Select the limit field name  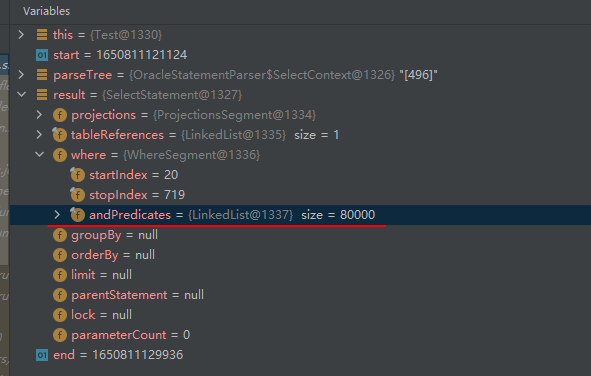(83, 275)
